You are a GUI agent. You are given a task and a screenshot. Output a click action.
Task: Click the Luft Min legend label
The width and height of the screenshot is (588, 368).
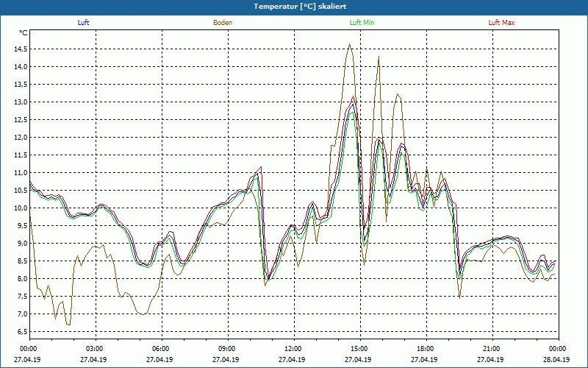click(362, 23)
